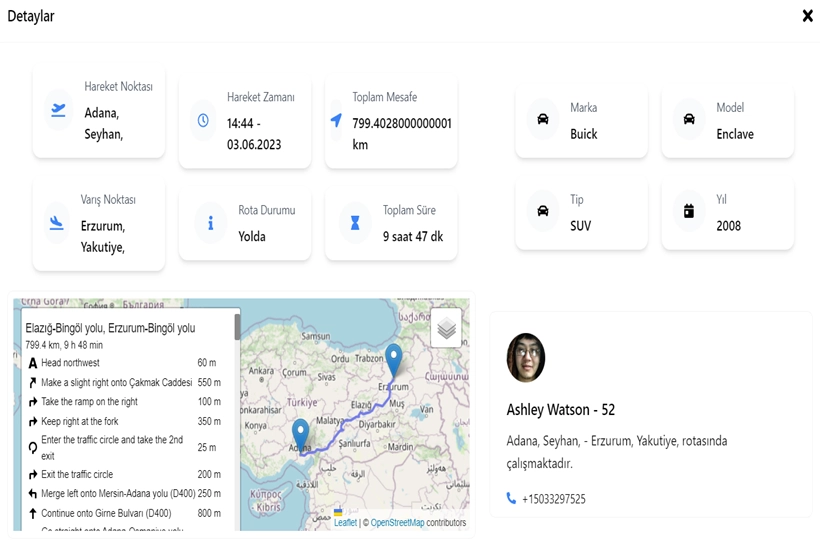822x550 pixels.
Task: Click the '799.4 km, 9 h 48 min' summary
Action: (x=64, y=345)
